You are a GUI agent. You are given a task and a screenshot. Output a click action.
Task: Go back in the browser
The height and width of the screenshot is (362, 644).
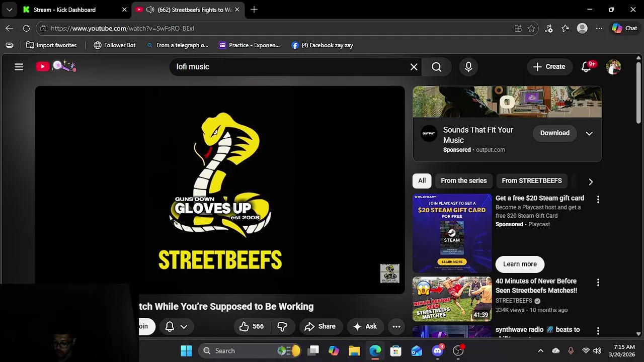(9, 28)
